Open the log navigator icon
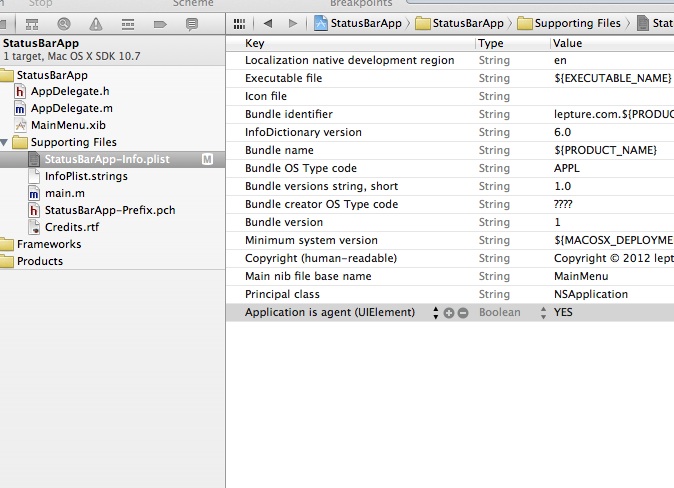 coord(192,24)
